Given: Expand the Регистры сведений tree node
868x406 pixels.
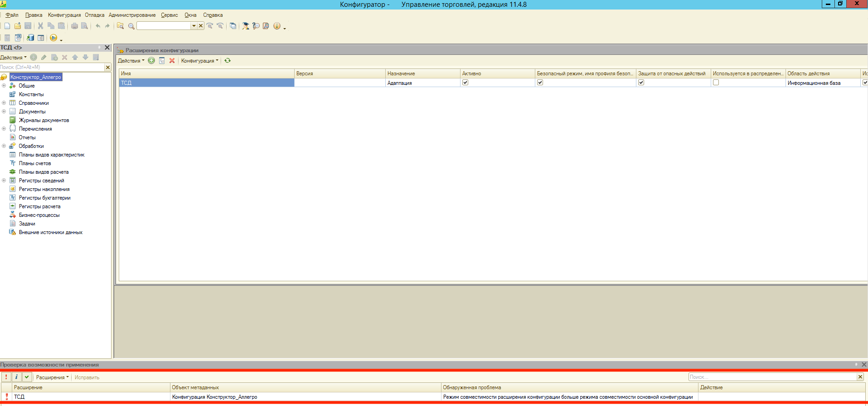Looking at the screenshot, I should (x=4, y=181).
